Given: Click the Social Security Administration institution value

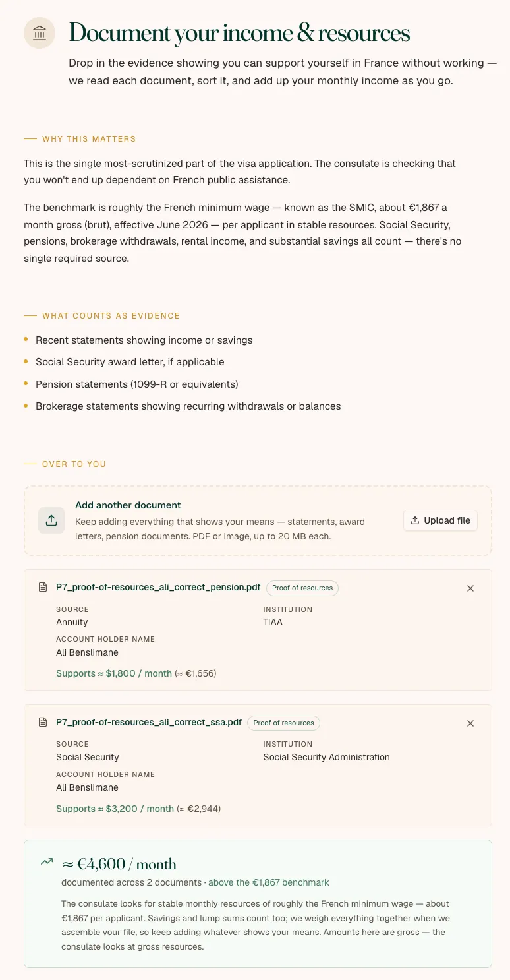Looking at the screenshot, I should point(327,757).
